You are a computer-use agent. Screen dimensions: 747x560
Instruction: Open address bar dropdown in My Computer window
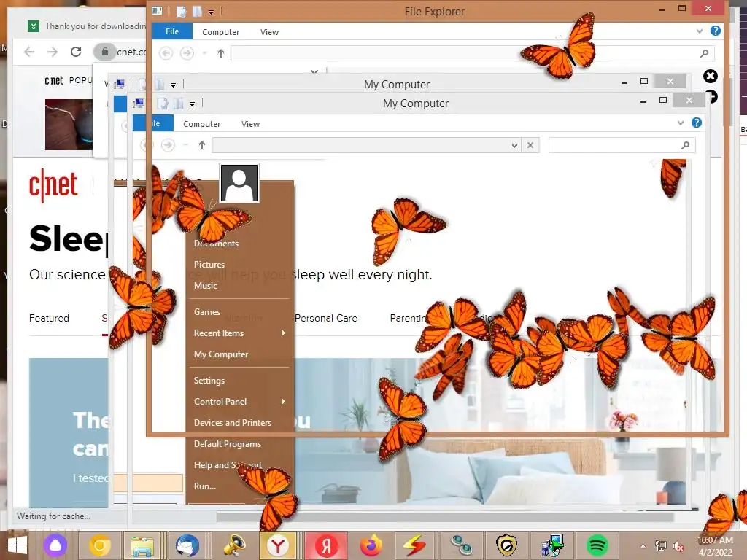tap(514, 145)
